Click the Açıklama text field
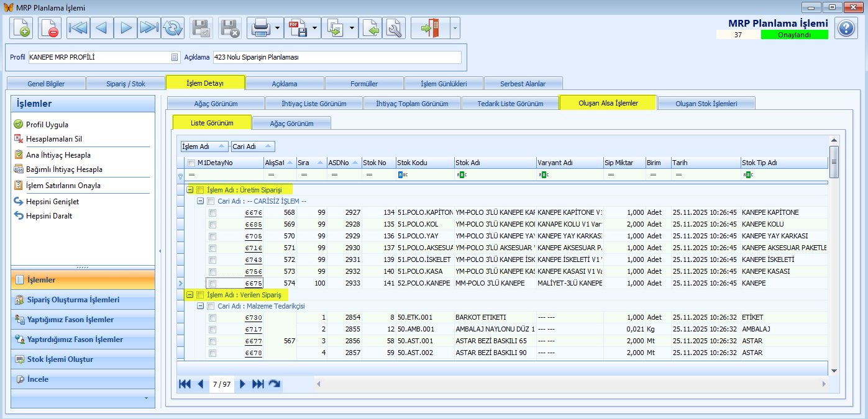 tap(337, 57)
